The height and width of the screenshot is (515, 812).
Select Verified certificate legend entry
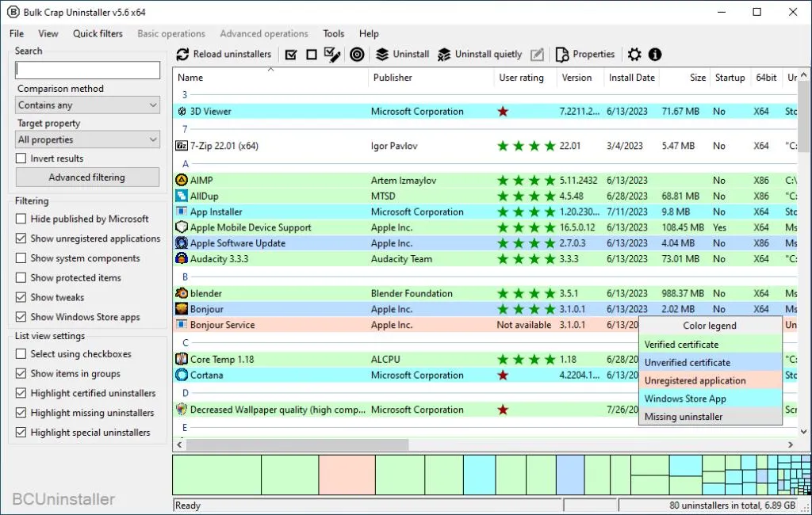click(710, 344)
